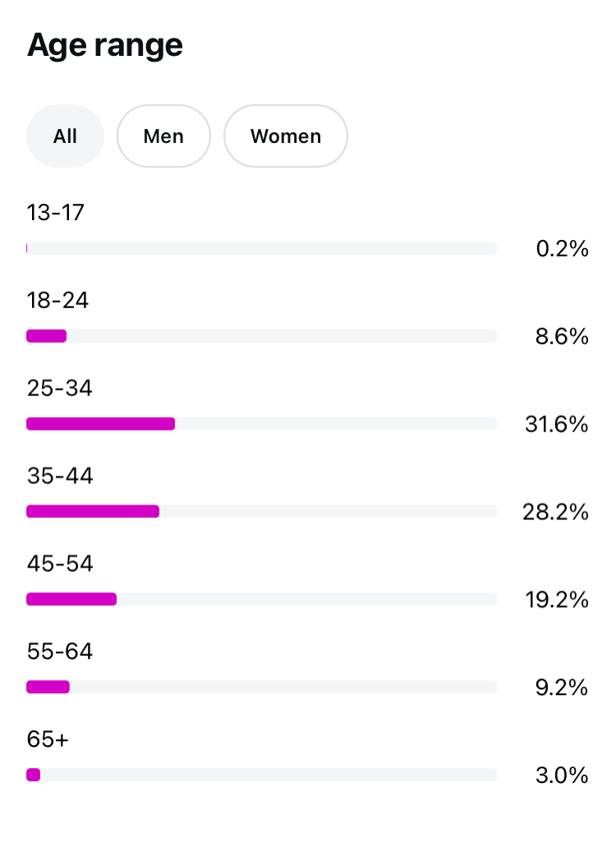Select the All filter pill

pos(65,136)
